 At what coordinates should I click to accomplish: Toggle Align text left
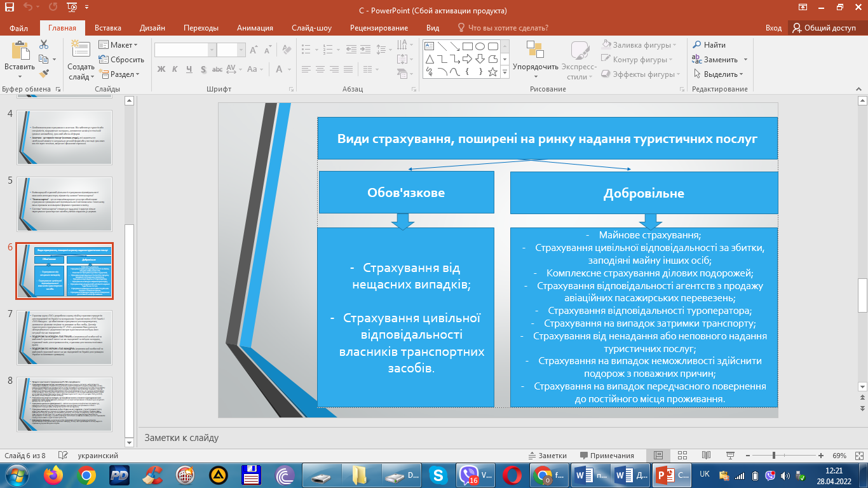coord(308,69)
